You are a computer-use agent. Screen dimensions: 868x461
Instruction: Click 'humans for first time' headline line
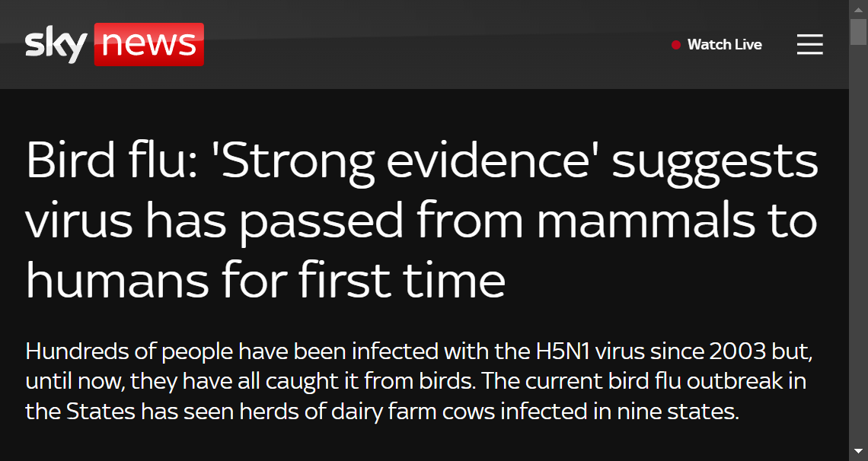[265, 279]
